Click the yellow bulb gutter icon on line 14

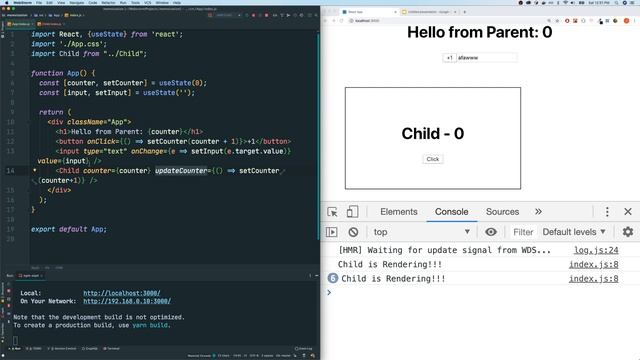35,170
